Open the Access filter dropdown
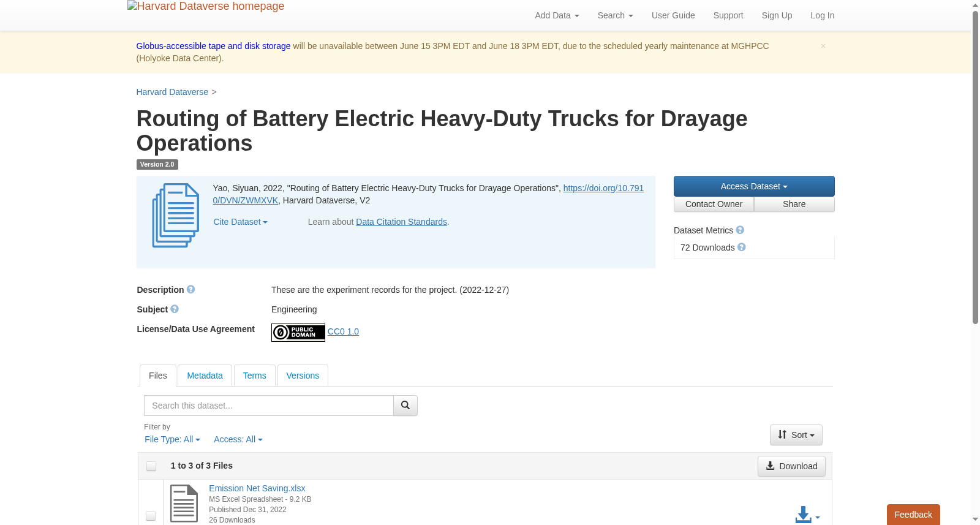Screen dimensions: 980x525 point(238,439)
